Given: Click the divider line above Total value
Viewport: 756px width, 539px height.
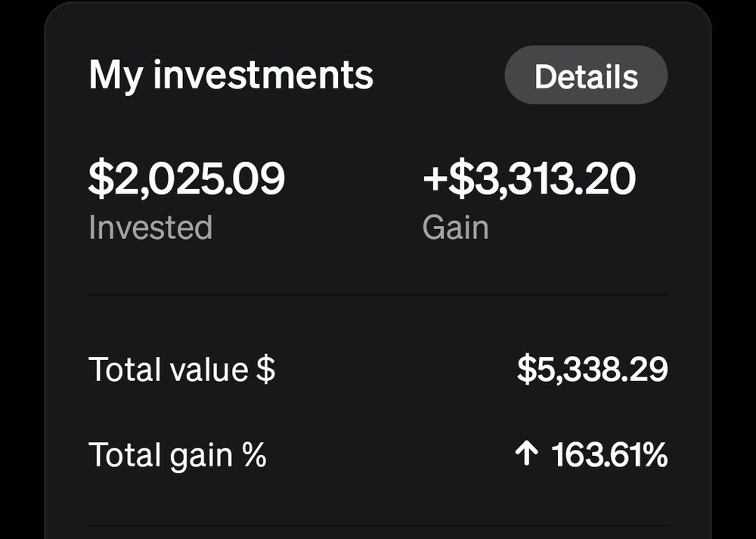Looking at the screenshot, I should click(x=378, y=294).
